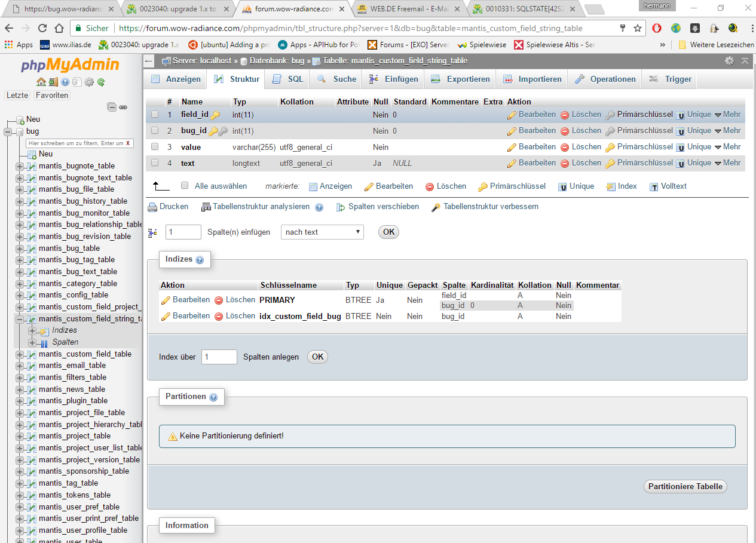
Task: Click the green reload navigation icon
Action: pos(102,82)
